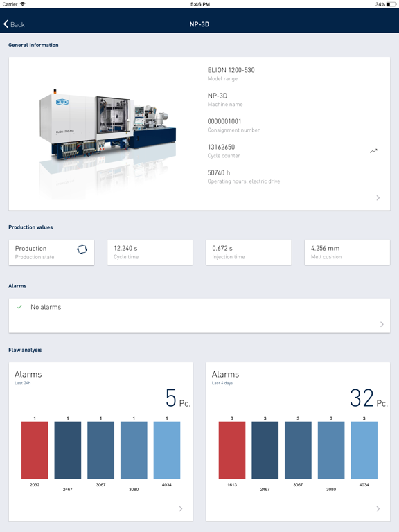
Task: Open the 12.240 s Cycle time card
Action: (x=150, y=252)
